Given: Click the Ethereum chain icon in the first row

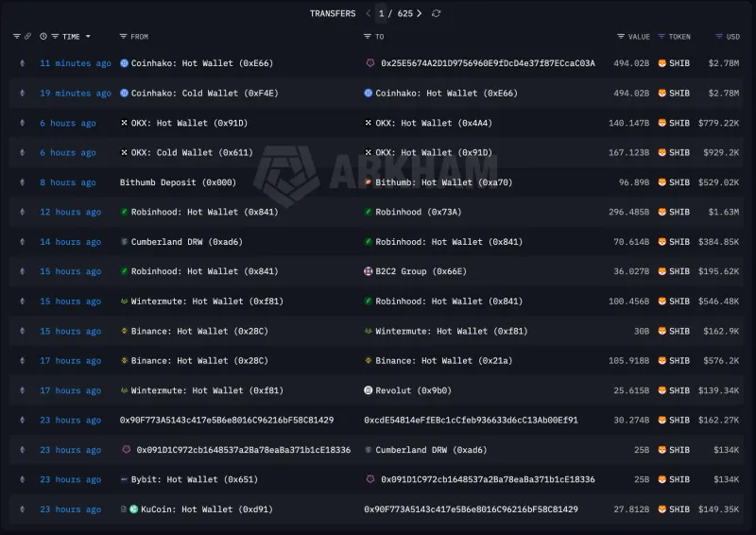Looking at the screenshot, I should [23, 63].
